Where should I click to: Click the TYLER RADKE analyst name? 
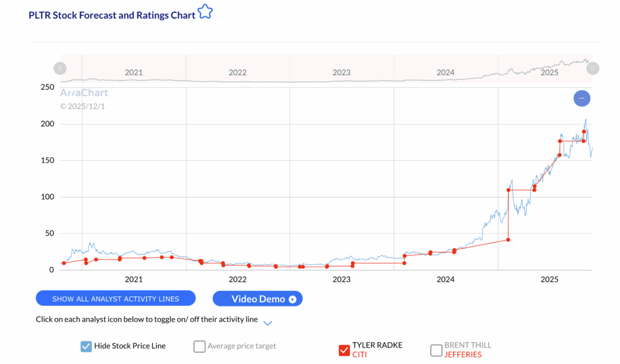[x=377, y=345]
